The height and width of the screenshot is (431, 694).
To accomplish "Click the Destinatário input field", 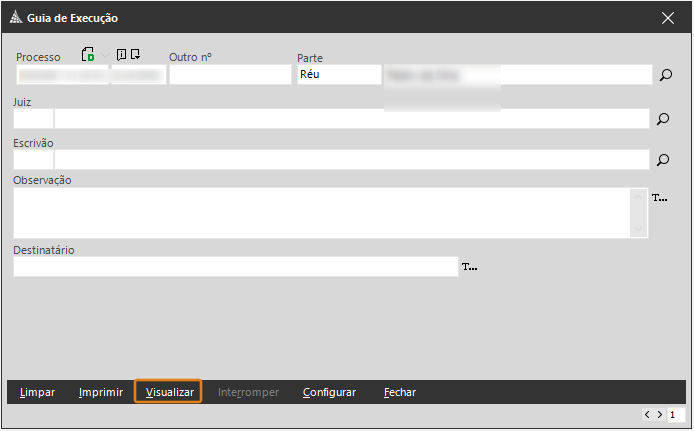I will (x=236, y=267).
